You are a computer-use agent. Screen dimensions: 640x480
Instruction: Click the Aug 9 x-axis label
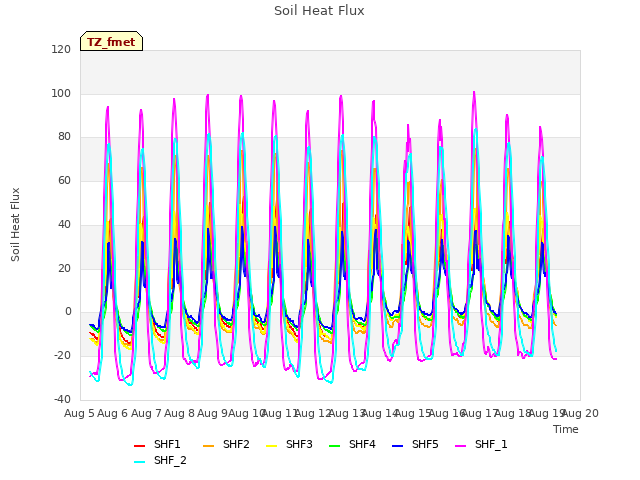click(x=213, y=413)
